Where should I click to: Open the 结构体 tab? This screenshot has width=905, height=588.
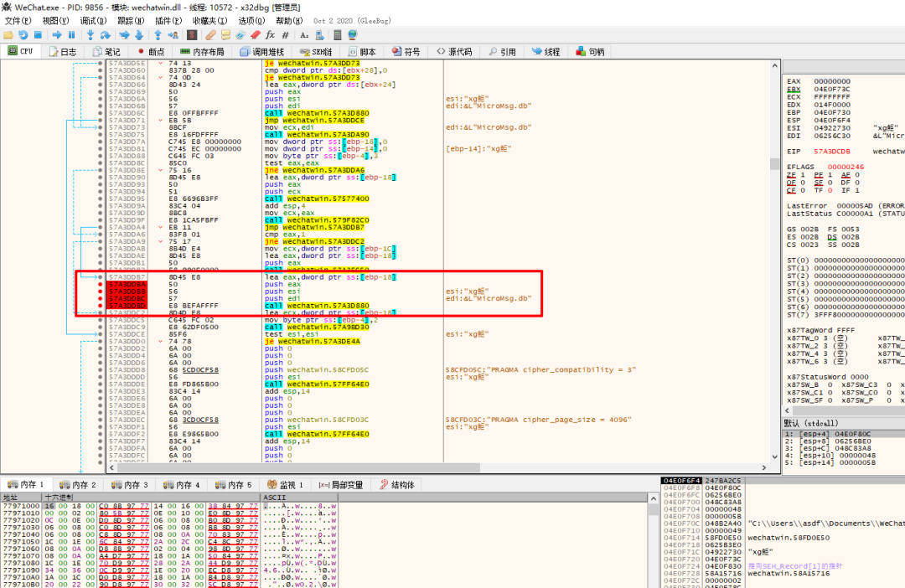click(397, 485)
